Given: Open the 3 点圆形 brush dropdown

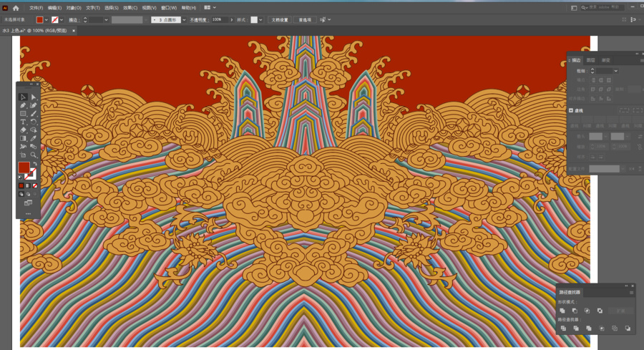Looking at the screenshot, I should pyautogui.click(x=184, y=20).
